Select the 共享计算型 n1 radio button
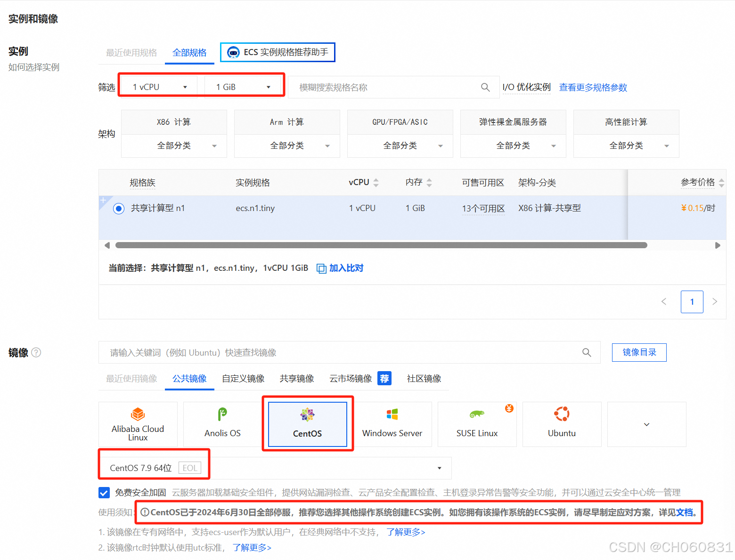Viewport: 735px width, 560px height. 119,209
